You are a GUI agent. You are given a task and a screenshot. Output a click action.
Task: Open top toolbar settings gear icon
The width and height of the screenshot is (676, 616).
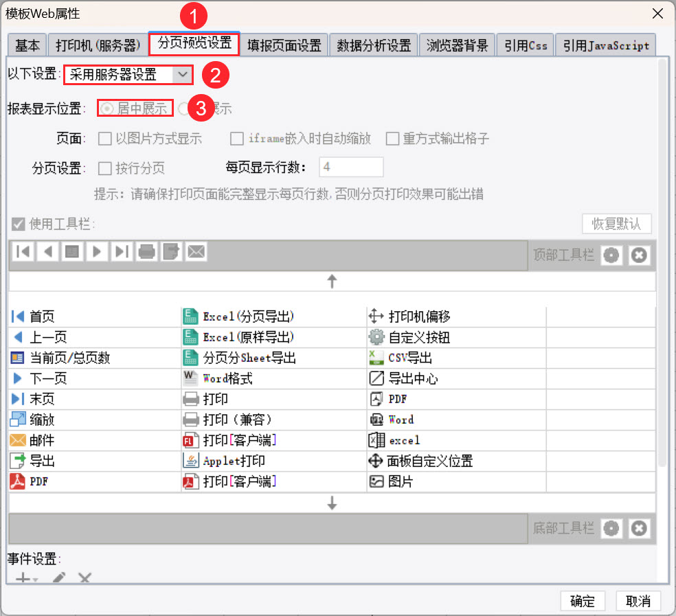pos(611,255)
